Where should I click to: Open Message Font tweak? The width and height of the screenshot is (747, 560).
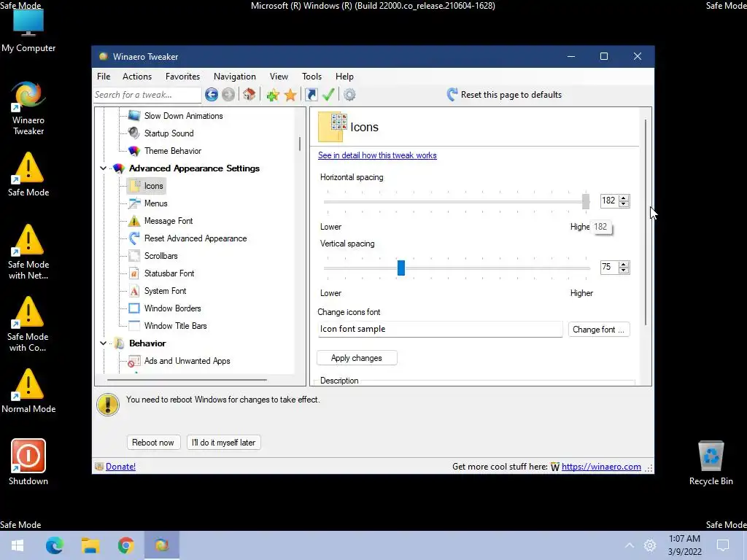coord(169,221)
